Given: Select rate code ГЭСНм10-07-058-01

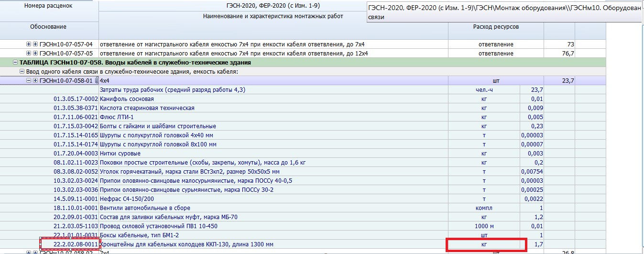Looking at the screenshot, I should tap(66, 81).
